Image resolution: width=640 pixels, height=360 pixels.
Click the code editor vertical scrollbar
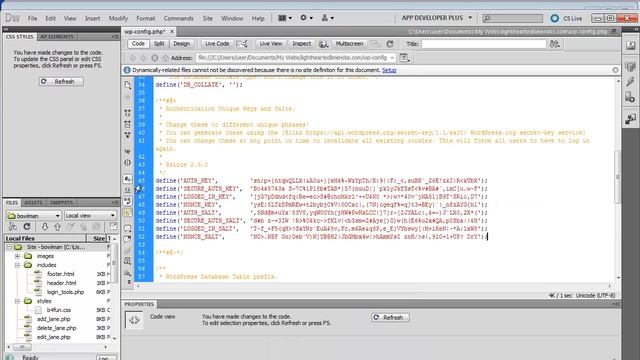(x=618, y=178)
